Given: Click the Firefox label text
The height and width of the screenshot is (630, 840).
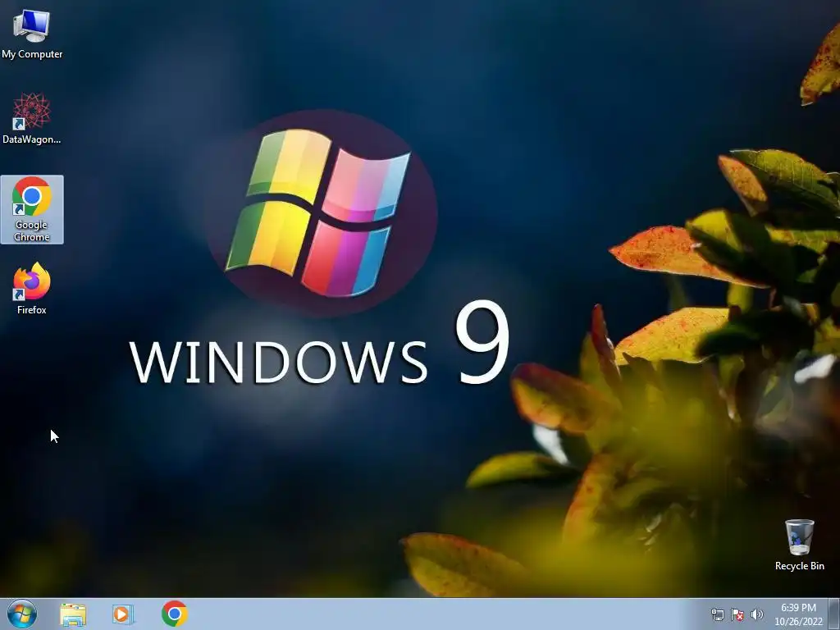Looking at the screenshot, I should (x=32, y=309).
